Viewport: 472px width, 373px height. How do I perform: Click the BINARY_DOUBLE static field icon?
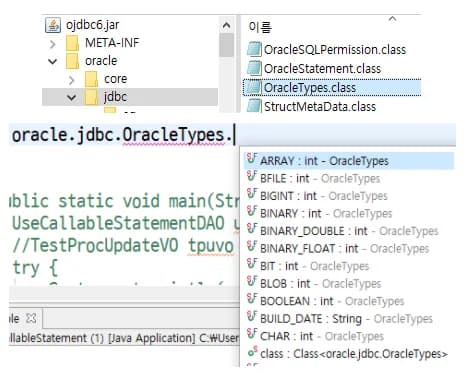(252, 229)
